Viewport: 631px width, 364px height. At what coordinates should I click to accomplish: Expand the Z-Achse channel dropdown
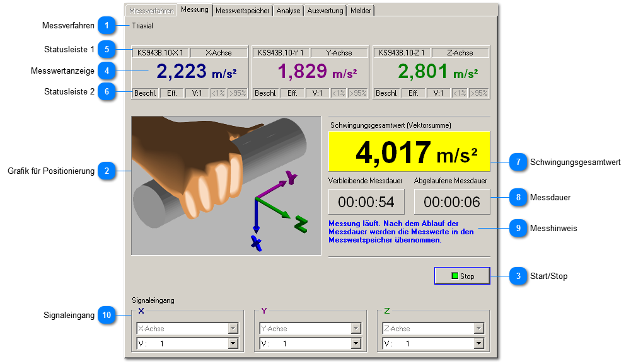478,329
